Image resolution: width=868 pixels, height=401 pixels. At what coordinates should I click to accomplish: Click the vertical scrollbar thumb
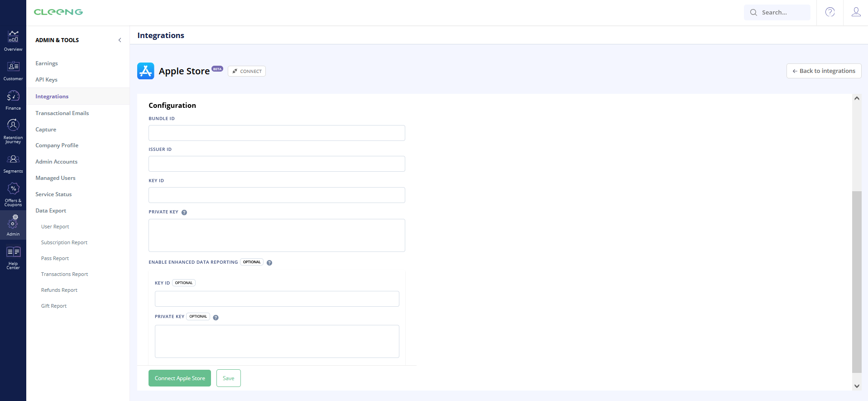pyautogui.click(x=857, y=282)
